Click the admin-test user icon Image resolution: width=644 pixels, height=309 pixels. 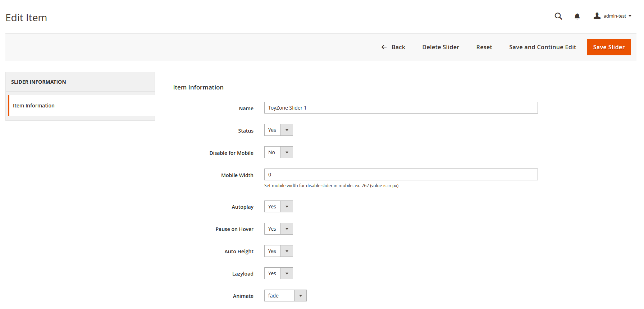pyautogui.click(x=597, y=16)
